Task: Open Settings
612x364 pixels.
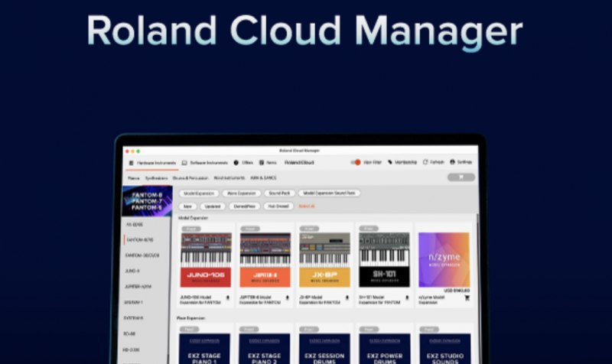Action: (x=461, y=162)
